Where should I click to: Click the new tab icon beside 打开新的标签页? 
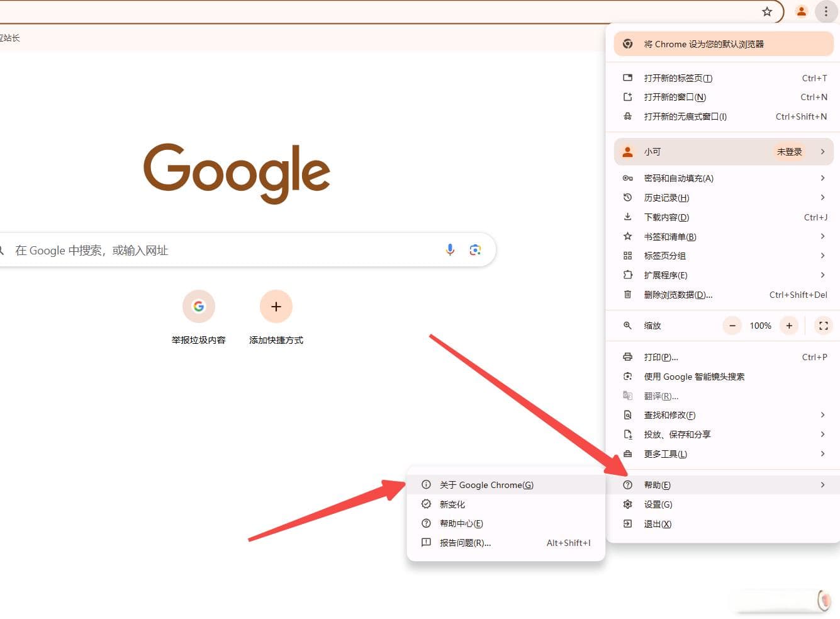click(x=627, y=78)
